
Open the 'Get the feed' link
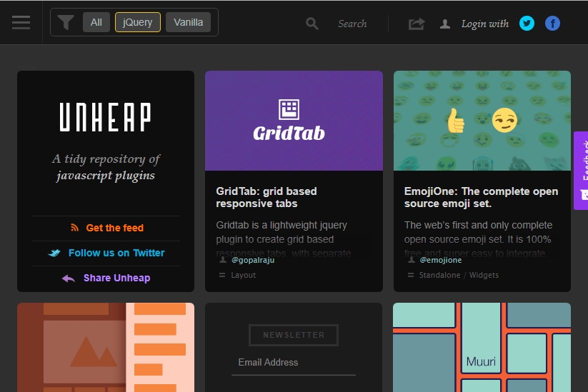tap(115, 228)
